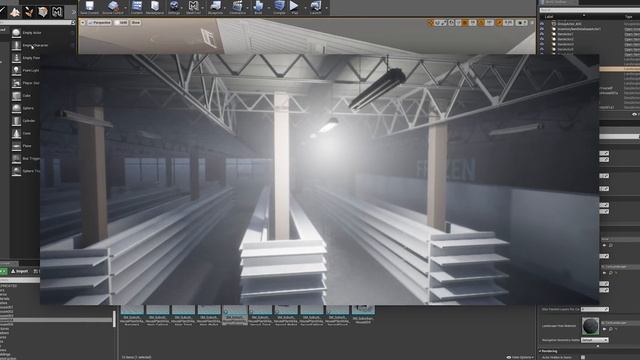Toggle the viewport rotation snapping icon
This screenshot has width=640, height=360.
(482, 23)
